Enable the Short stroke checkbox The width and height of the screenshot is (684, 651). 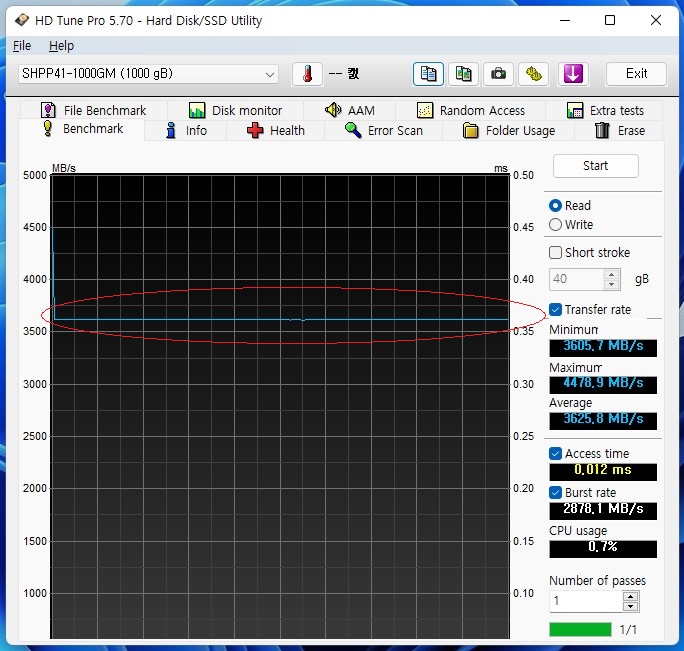click(555, 253)
